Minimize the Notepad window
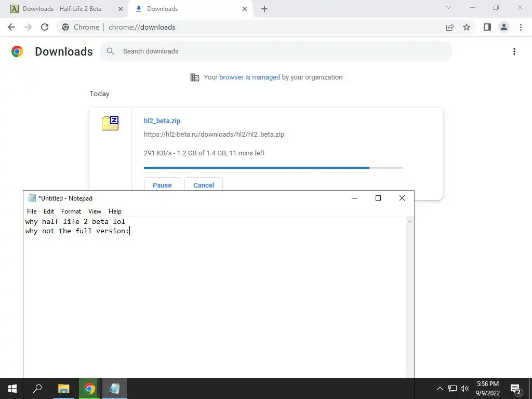 355,198
